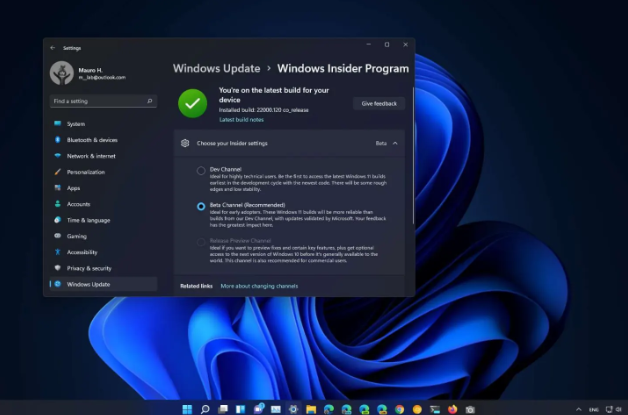Open the System settings category
The width and height of the screenshot is (628, 415).
(x=103, y=124)
